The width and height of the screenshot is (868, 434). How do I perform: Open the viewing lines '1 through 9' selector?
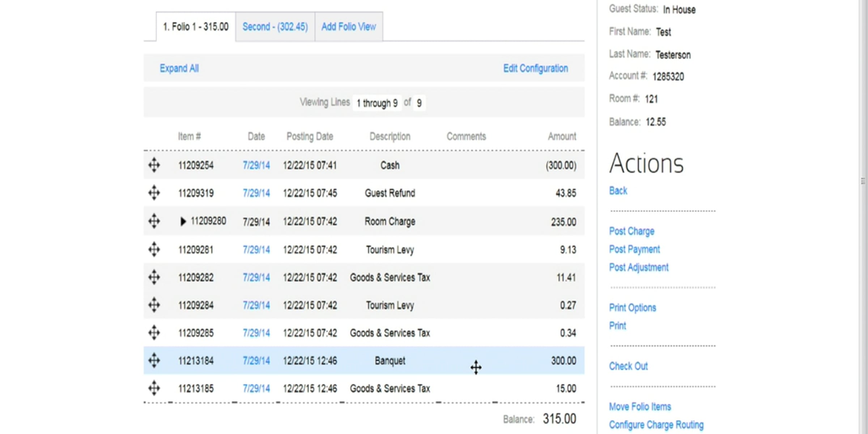point(377,103)
